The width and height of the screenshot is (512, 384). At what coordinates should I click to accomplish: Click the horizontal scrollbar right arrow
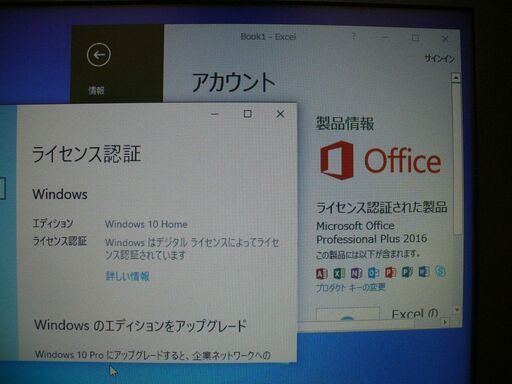pyautogui.click(x=445, y=322)
